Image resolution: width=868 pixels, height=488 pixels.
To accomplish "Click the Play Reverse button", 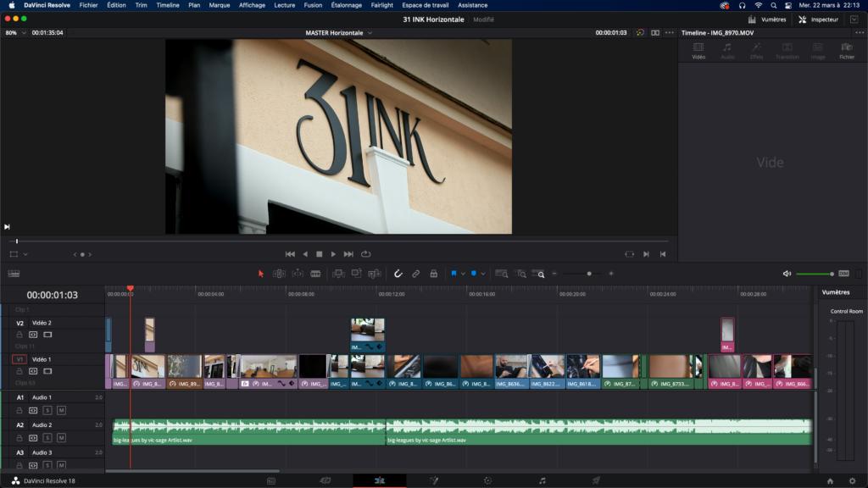I will [305, 254].
